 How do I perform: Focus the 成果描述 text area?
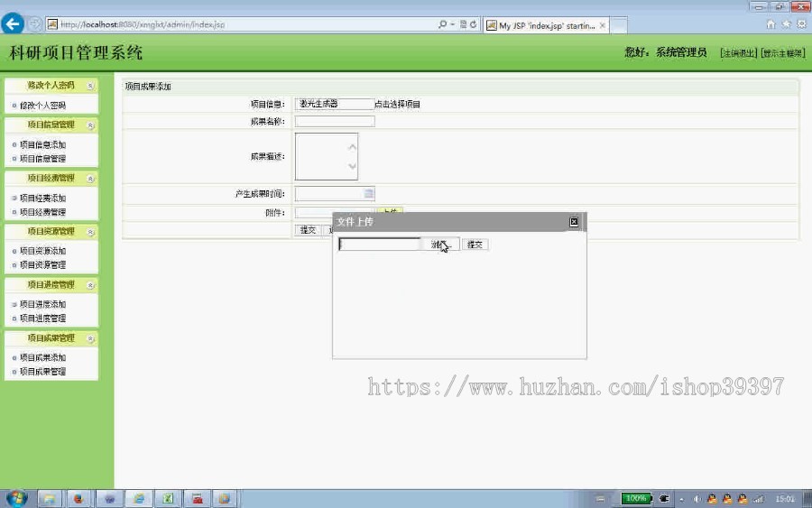point(327,156)
